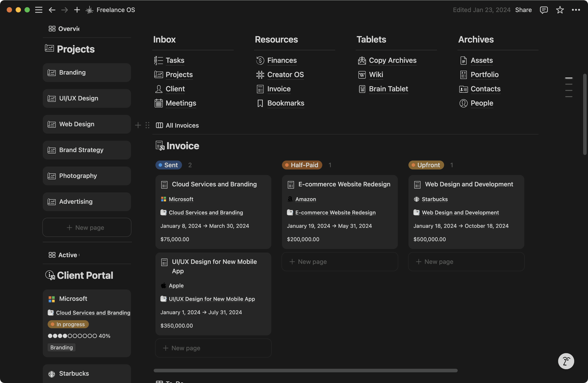The width and height of the screenshot is (588, 383).
Task: Click the In progress status tag
Action: pos(68,324)
